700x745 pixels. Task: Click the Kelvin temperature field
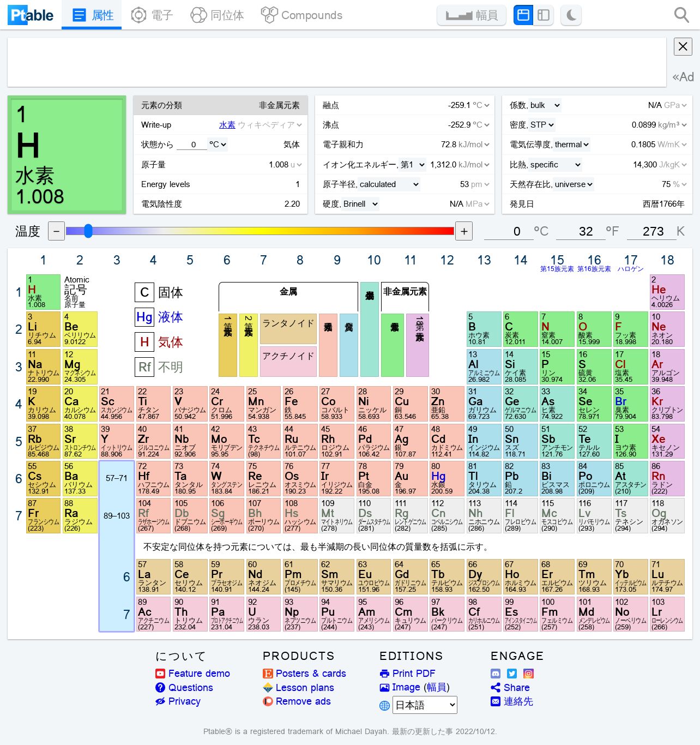coord(651,231)
